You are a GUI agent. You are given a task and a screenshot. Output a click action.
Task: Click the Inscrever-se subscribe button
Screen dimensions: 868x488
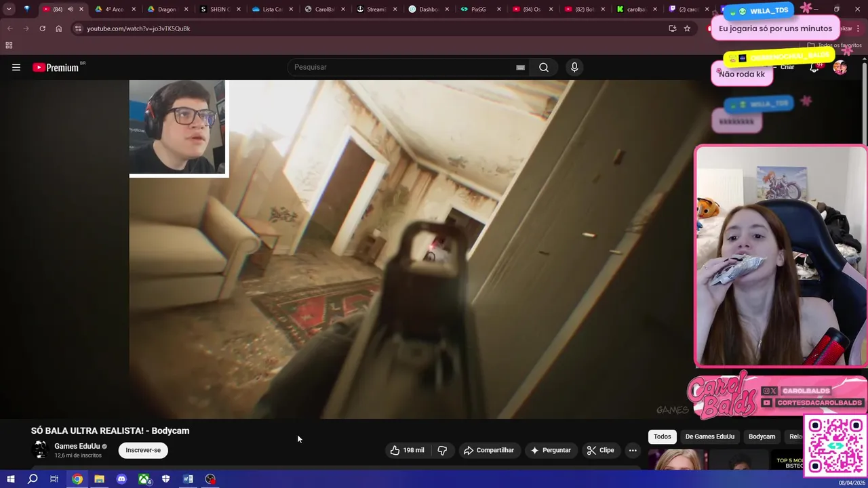pos(143,450)
